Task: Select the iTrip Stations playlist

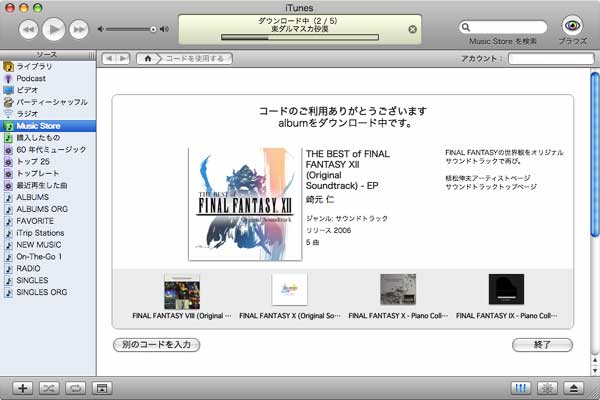Action: click(x=48, y=233)
